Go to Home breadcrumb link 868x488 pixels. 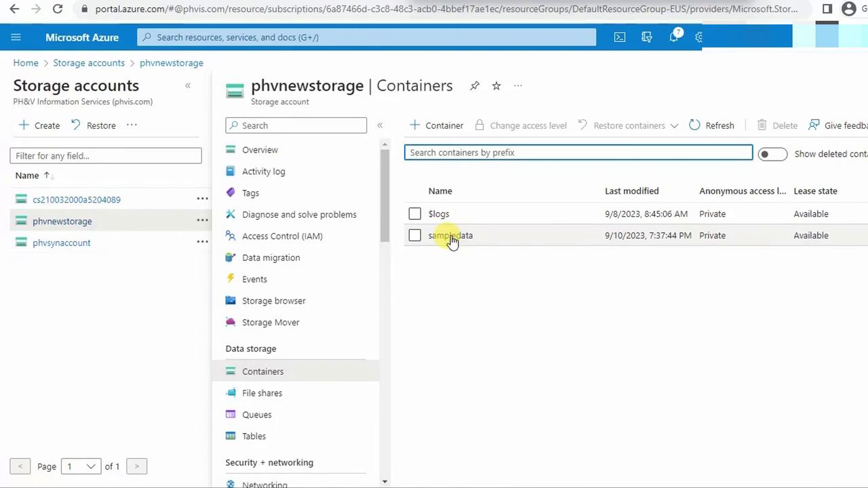[x=26, y=63]
